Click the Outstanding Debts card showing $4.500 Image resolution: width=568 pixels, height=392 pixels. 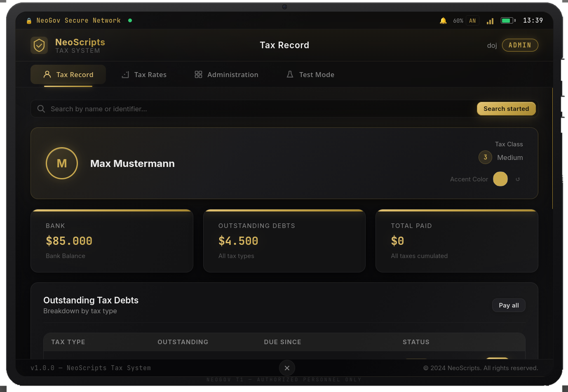click(x=284, y=241)
